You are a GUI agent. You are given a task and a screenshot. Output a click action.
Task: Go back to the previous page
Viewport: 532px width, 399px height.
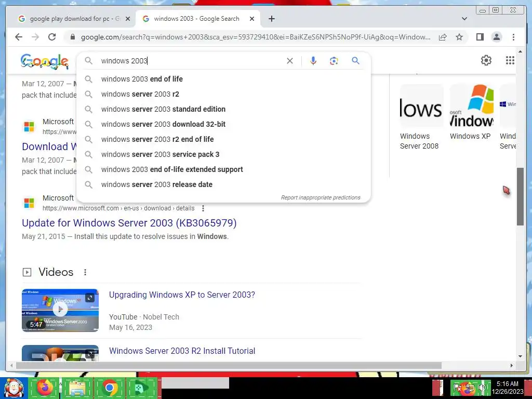click(x=19, y=37)
